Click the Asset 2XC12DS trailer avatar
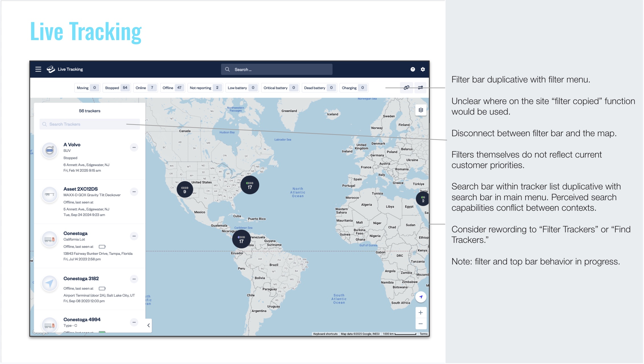The width and height of the screenshot is (644, 364). click(x=50, y=195)
